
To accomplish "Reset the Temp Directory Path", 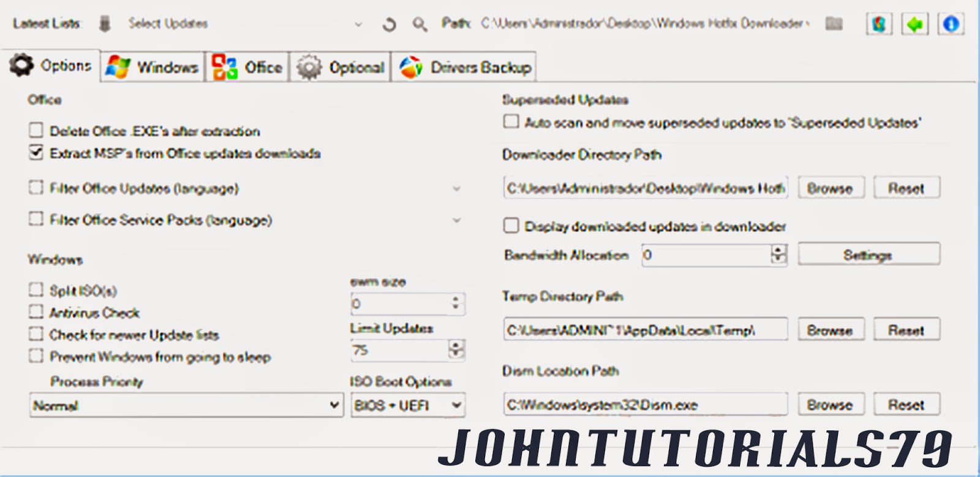I will tap(907, 330).
